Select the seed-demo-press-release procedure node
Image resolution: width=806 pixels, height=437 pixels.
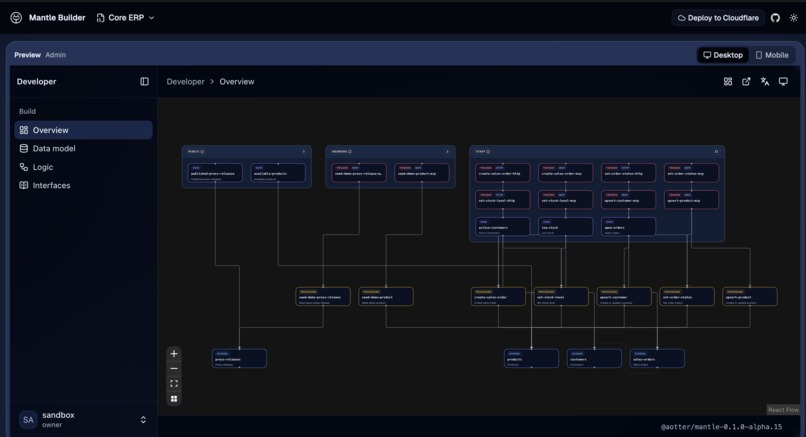coord(323,297)
